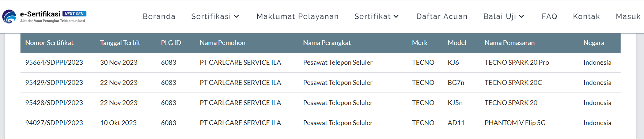Open the Sertifikat dropdown menu
The image size is (644, 139).
pos(376,16)
